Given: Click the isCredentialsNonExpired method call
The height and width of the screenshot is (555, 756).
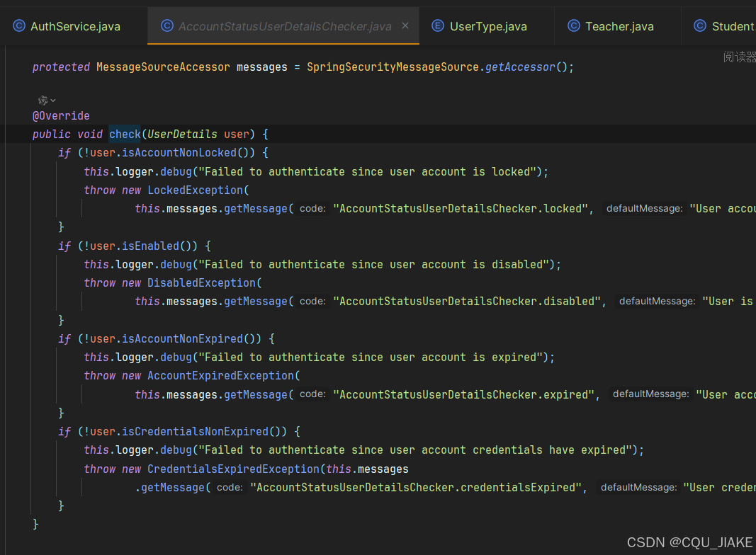Looking at the screenshot, I should 196,432.
